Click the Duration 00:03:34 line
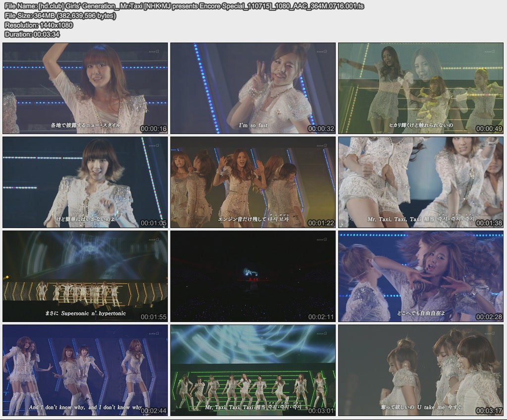The image size is (507, 420). [32, 34]
